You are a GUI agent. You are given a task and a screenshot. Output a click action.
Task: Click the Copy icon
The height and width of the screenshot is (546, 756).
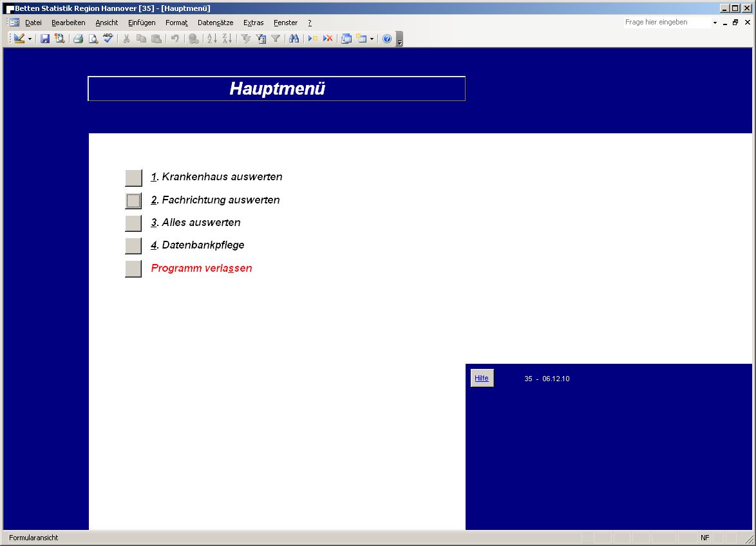(x=141, y=39)
